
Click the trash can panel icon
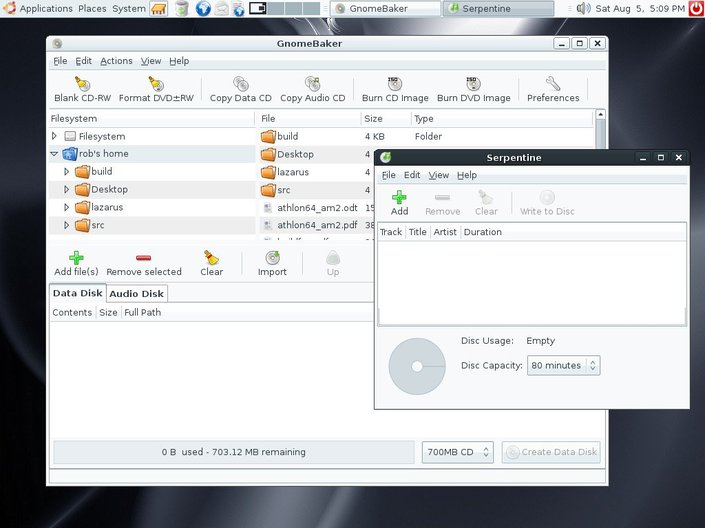coord(182,9)
